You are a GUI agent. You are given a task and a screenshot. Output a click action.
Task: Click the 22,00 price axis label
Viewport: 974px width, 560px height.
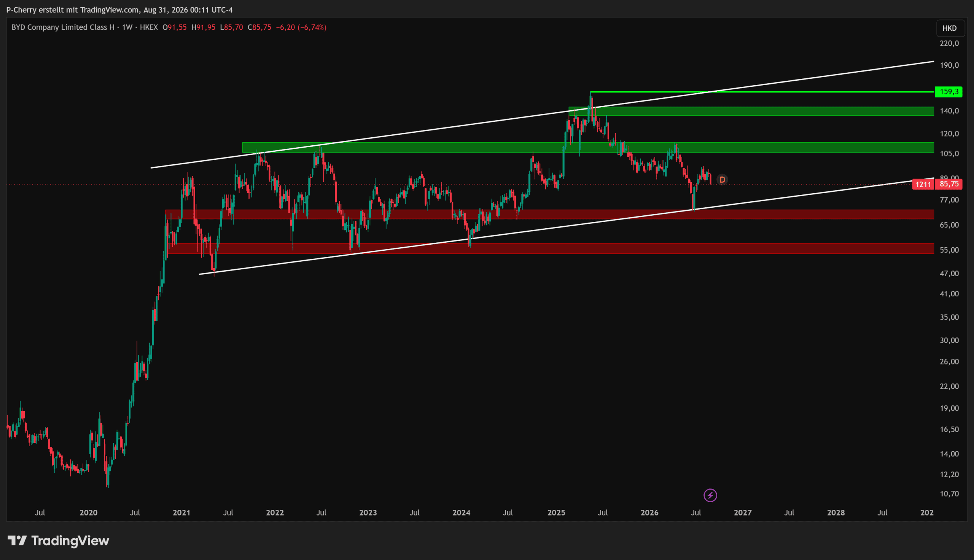click(949, 386)
